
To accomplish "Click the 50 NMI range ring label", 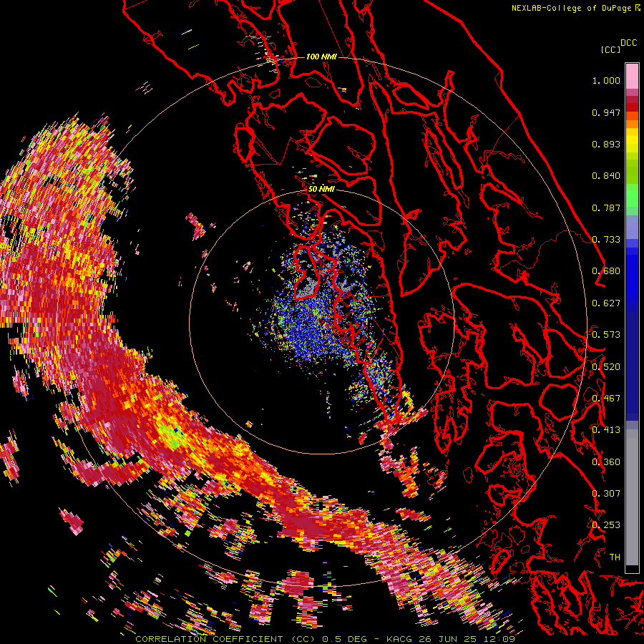I will (321, 190).
